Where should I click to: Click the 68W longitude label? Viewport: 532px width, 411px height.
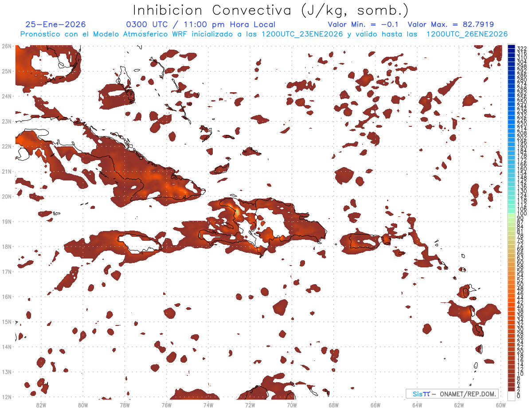[x=334, y=405]
